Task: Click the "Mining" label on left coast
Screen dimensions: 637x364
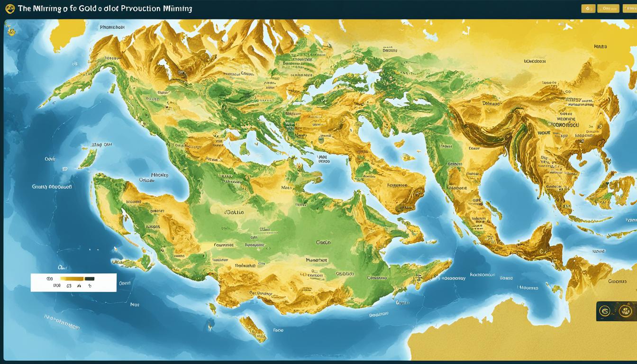Action: click(x=160, y=175)
